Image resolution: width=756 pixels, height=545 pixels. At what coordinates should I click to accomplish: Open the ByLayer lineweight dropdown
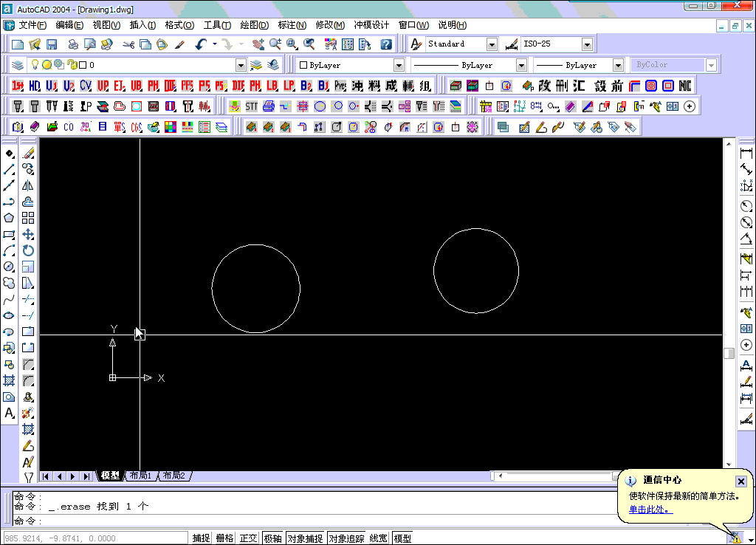coord(618,65)
